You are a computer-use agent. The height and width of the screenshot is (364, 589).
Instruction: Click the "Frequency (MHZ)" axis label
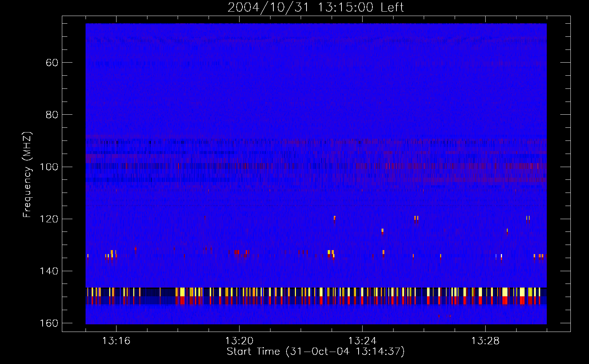pyautogui.click(x=27, y=175)
